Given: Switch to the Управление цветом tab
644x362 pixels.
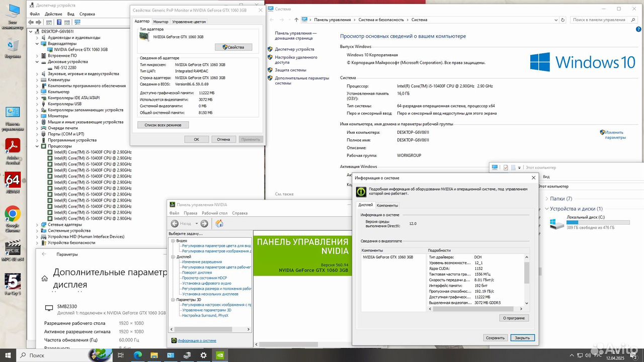Looking at the screenshot, I should click(x=189, y=22).
